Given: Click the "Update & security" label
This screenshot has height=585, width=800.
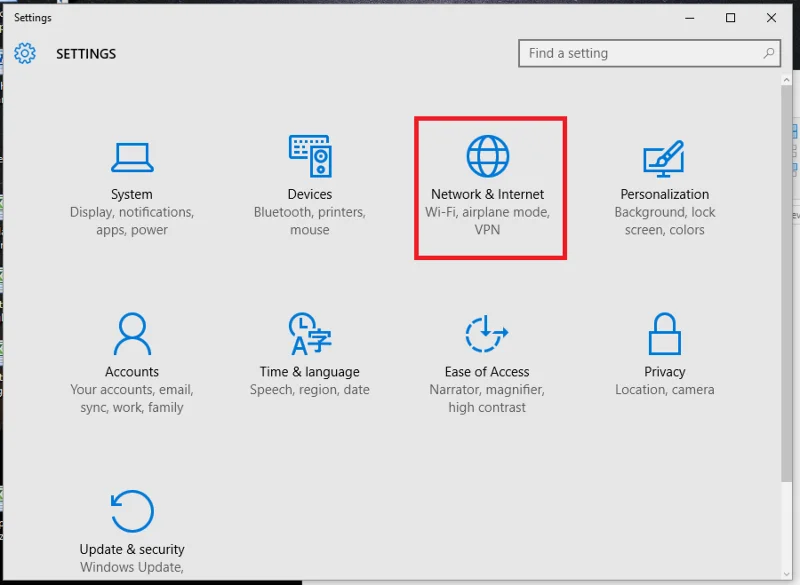Looking at the screenshot, I should coord(132,549).
